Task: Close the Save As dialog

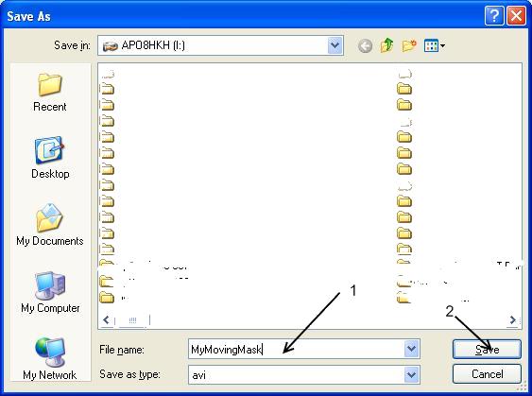Action: 516,16
